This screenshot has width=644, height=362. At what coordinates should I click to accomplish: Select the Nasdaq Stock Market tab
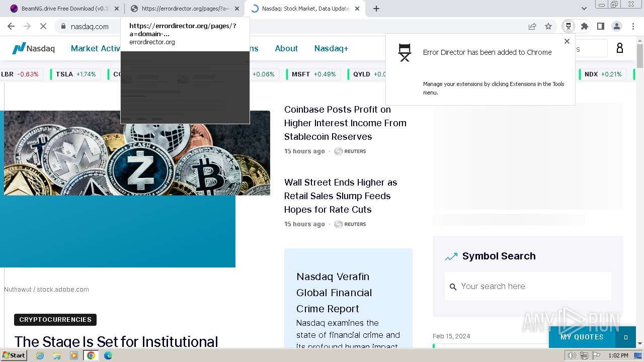tap(304, 9)
